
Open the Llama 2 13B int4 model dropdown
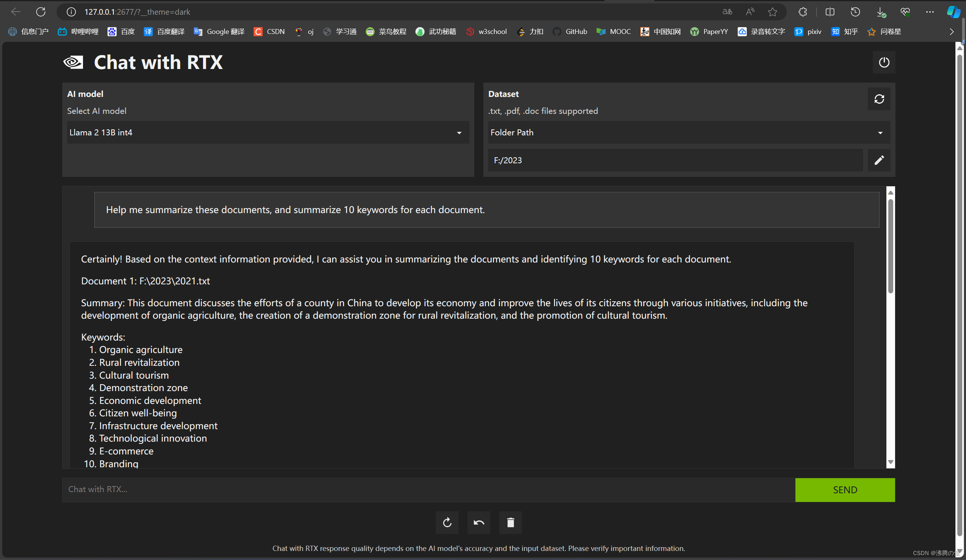point(268,132)
